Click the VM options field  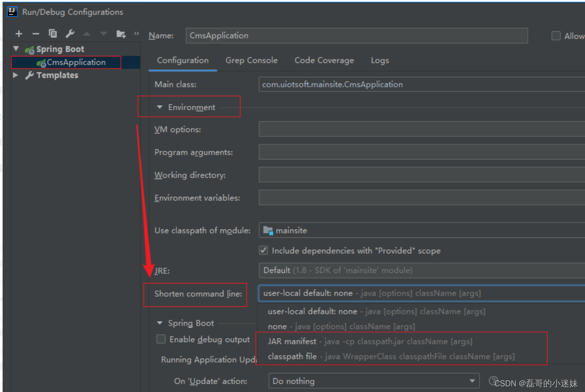coord(422,129)
